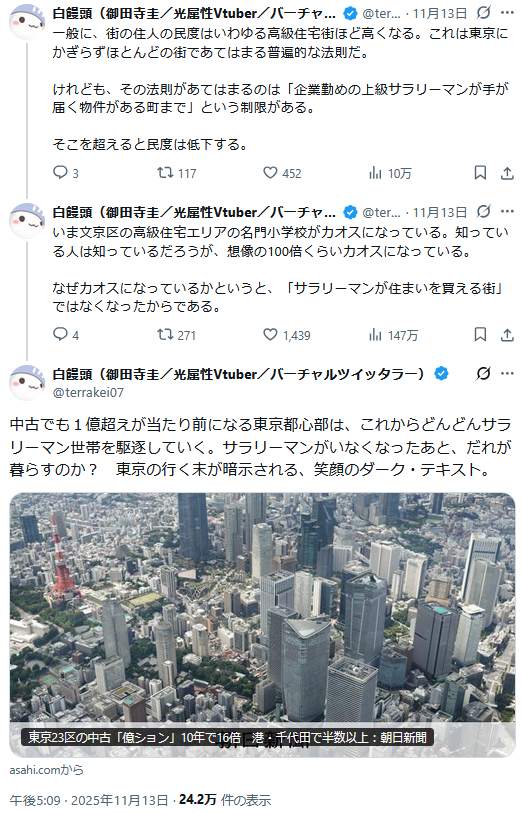522x813 pixels.
Task: View analytics showing 147万 views
Action: tap(393, 334)
